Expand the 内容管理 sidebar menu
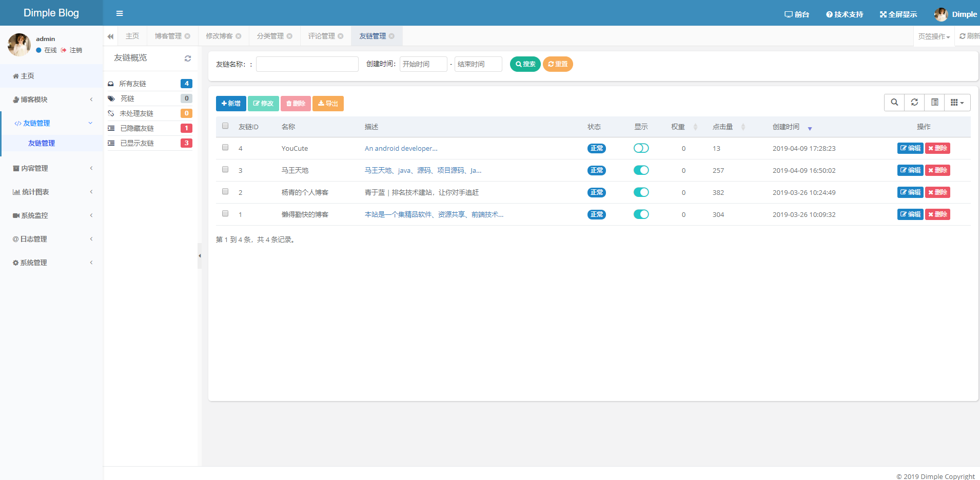Image resolution: width=980 pixels, height=480 pixels. (x=51, y=168)
